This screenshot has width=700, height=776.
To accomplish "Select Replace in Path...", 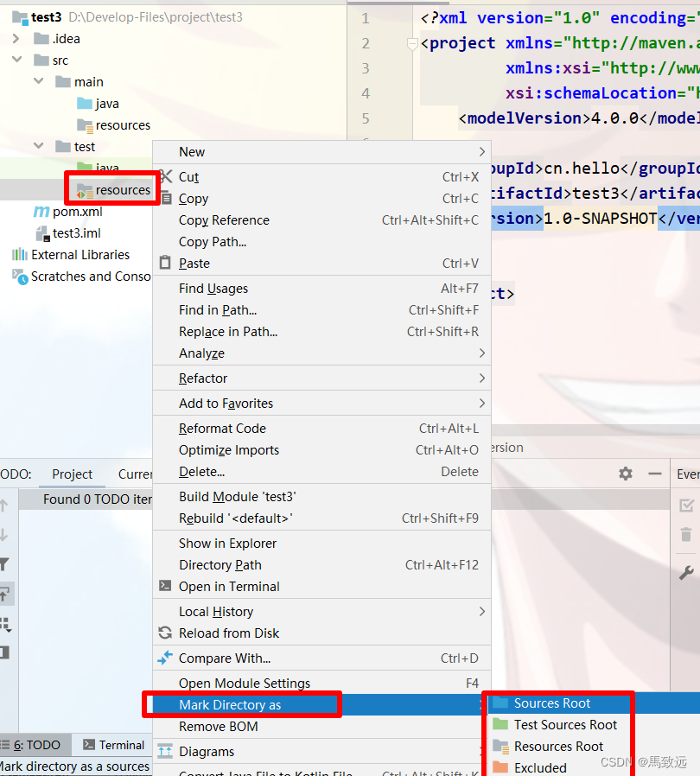I will [x=321, y=332].
